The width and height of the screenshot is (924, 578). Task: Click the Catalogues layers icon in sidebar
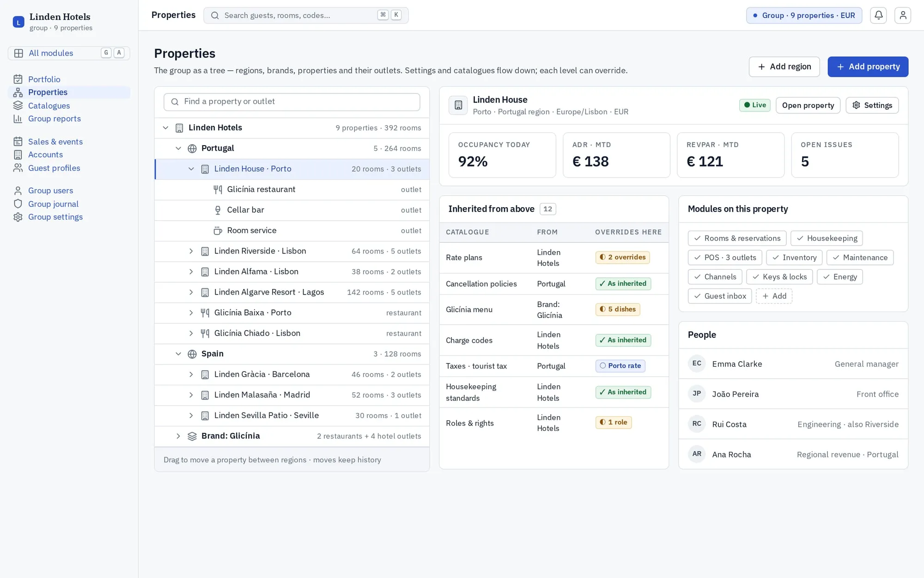[18, 105]
